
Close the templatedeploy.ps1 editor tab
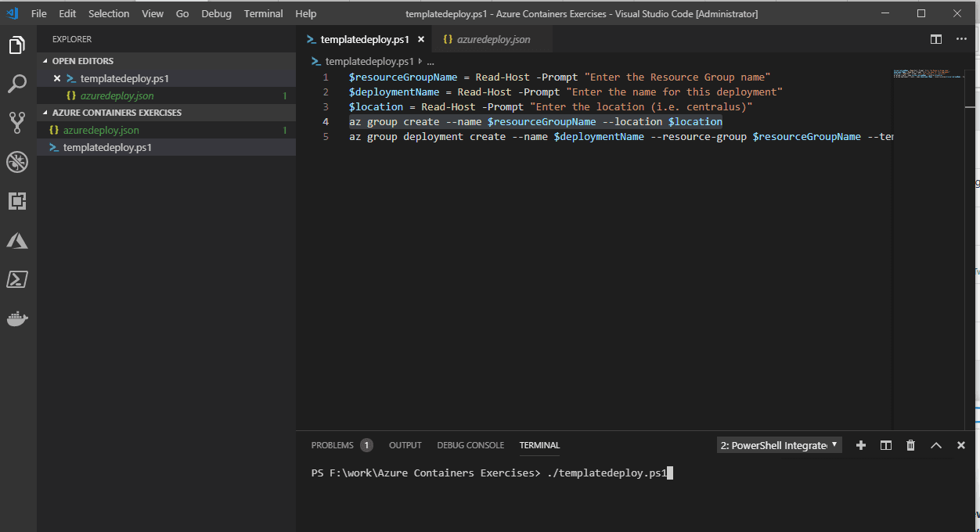tap(421, 39)
